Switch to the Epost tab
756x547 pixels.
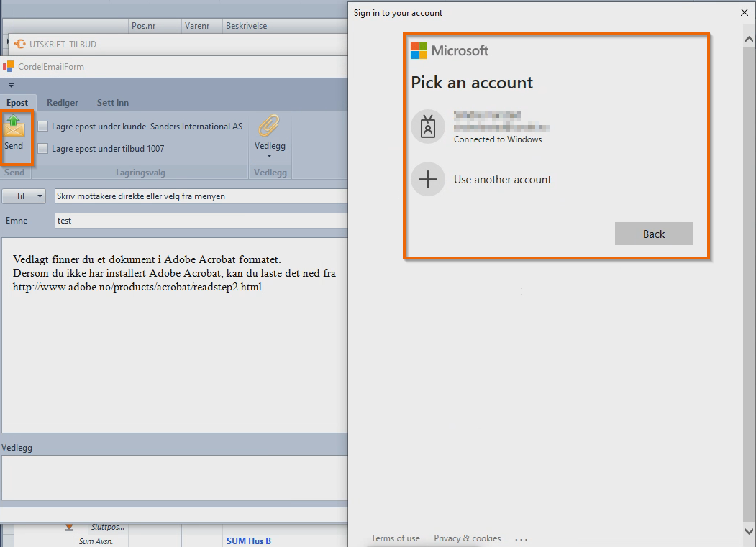[17, 103]
